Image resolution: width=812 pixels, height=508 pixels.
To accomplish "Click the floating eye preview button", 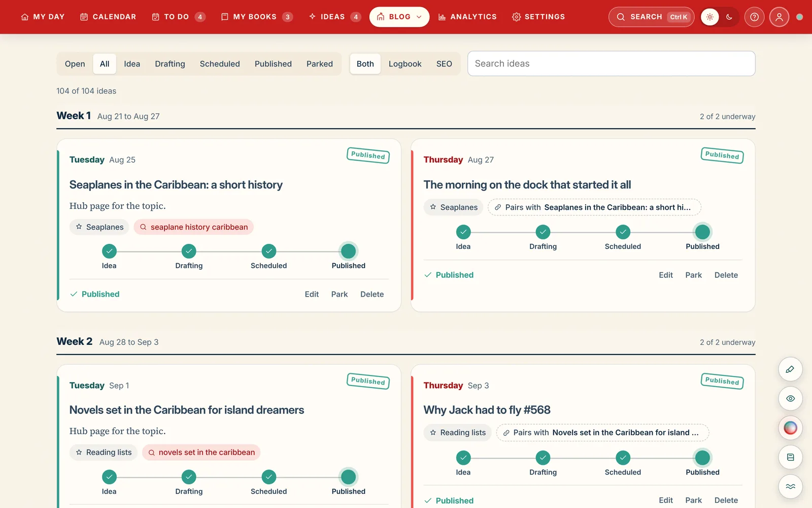I will 790,398.
